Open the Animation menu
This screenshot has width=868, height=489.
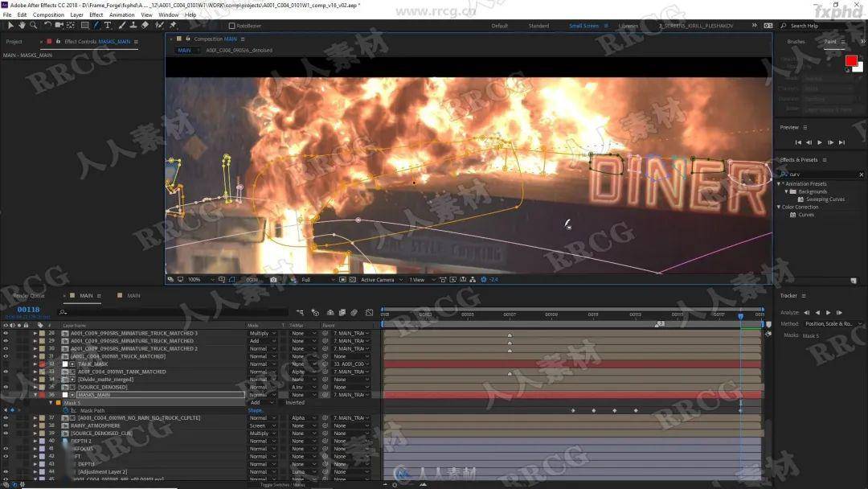pos(122,14)
